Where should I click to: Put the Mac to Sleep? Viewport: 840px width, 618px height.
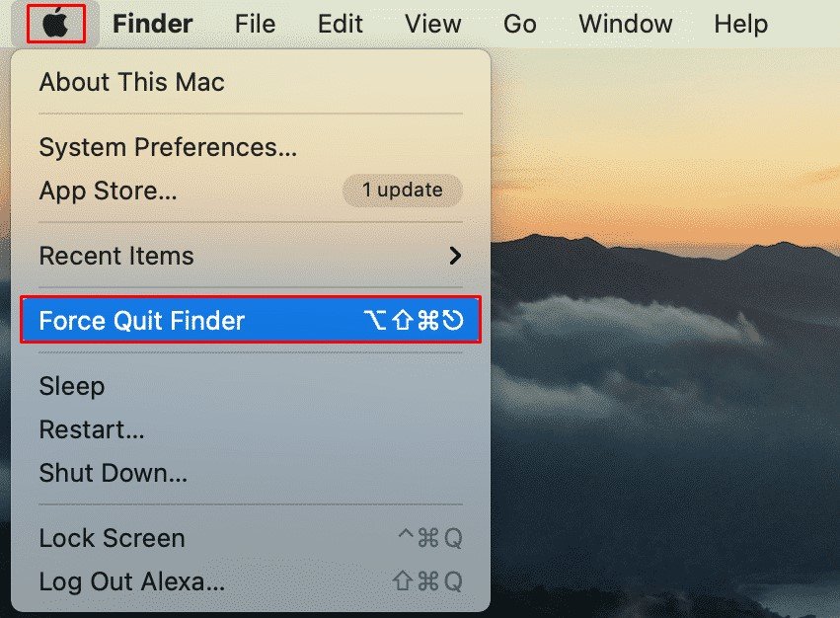pos(71,386)
